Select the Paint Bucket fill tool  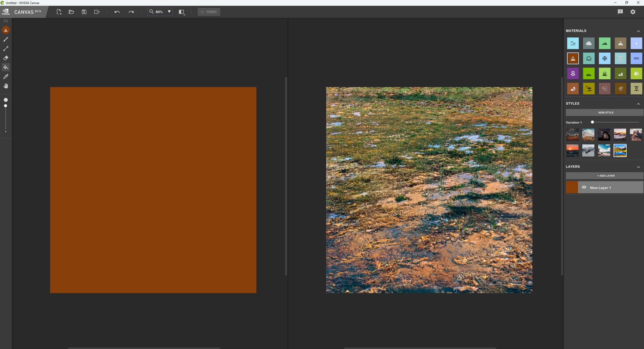click(6, 67)
